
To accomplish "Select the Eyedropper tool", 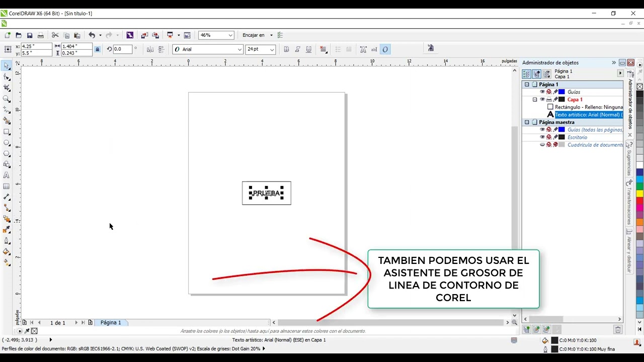I will point(7,230).
